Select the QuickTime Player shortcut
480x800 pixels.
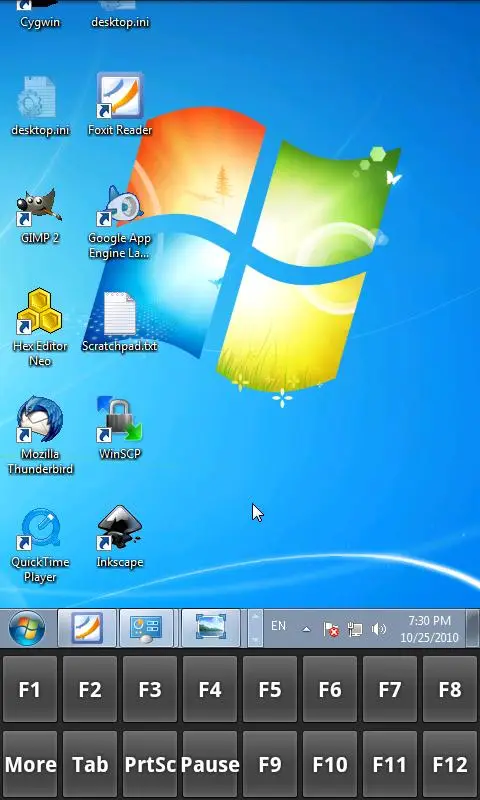(40, 545)
